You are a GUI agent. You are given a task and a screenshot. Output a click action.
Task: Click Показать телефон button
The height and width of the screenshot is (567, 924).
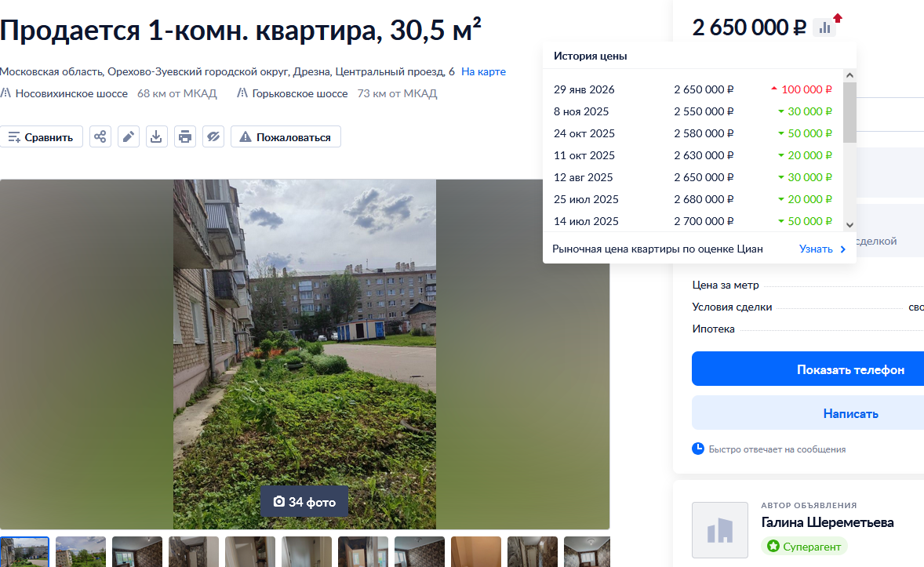pyautogui.click(x=808, y=369)
